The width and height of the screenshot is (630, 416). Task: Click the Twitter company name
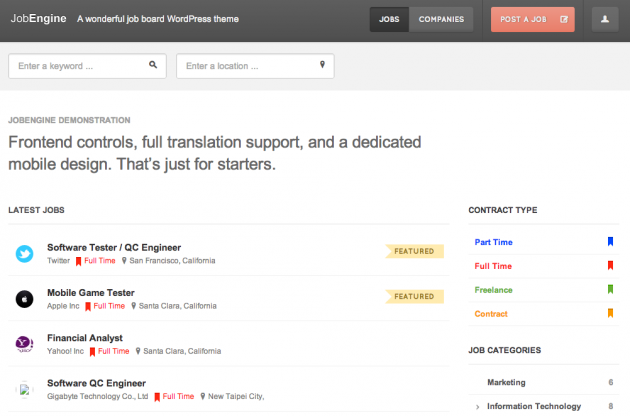pyautogui.click(x=58, y=261)
